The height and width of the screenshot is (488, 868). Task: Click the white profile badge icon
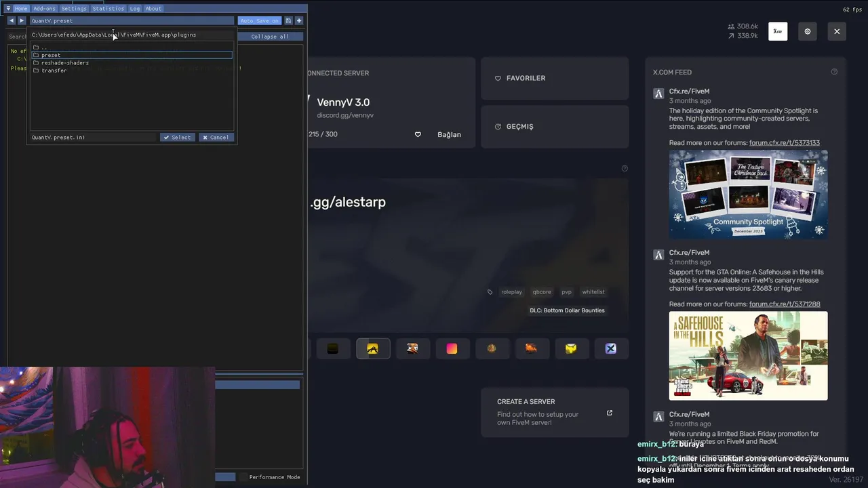pos(778,31)
